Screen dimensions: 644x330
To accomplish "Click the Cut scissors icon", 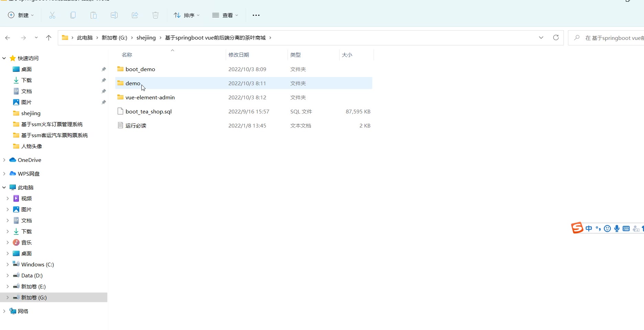I will pyautogui.click(x=52, y=15).
